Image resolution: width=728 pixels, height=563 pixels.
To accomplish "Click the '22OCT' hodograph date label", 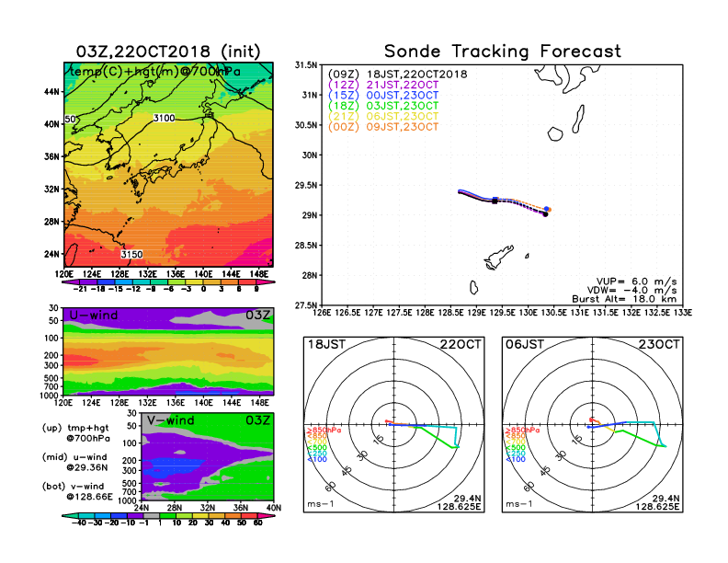I will click(461, 344).
